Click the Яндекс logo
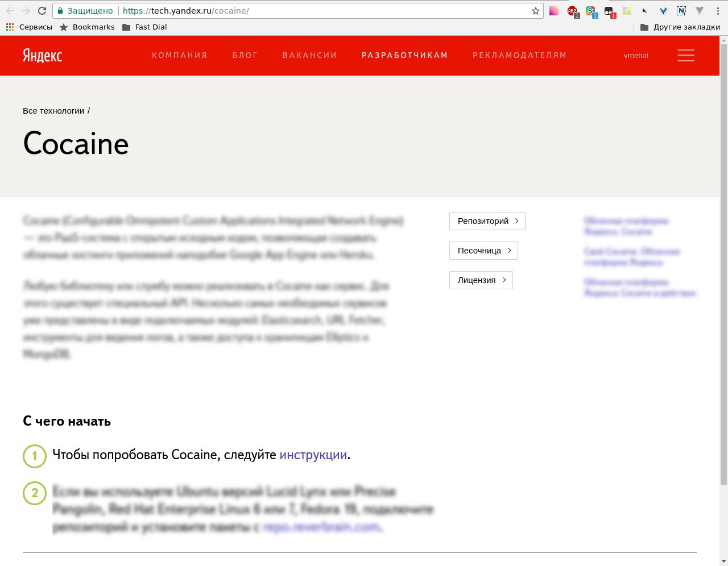 pos(43,55)
